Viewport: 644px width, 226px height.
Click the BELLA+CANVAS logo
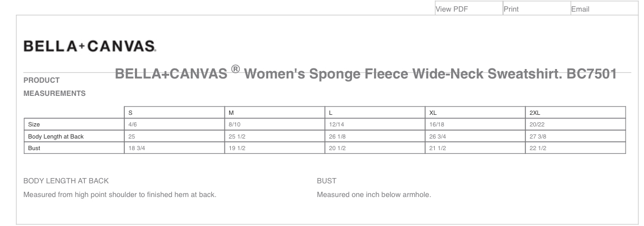90,46
